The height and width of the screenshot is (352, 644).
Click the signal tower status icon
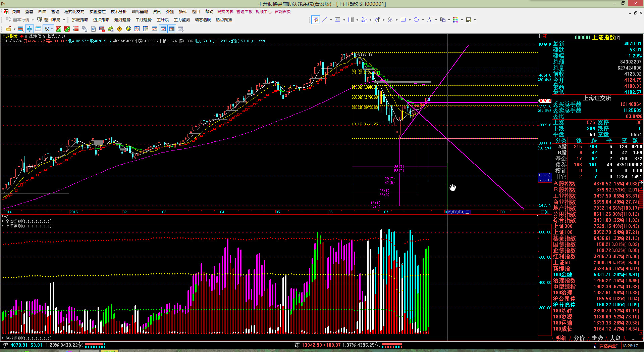pos(595,346)
